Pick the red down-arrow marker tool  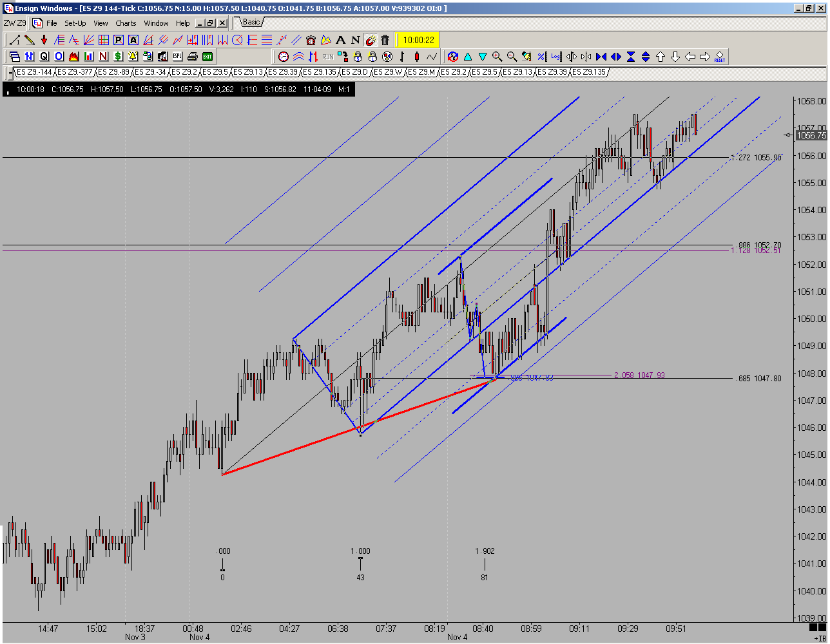44,40
